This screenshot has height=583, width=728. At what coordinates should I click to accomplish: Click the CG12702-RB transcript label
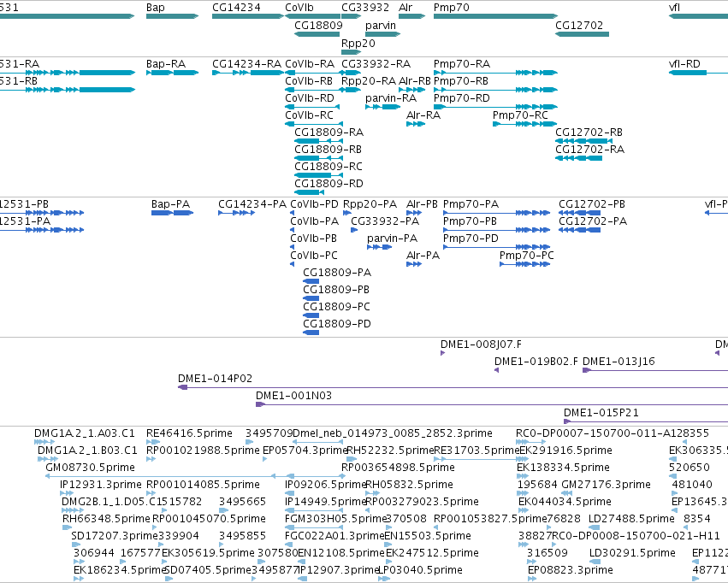coord(589,132)
